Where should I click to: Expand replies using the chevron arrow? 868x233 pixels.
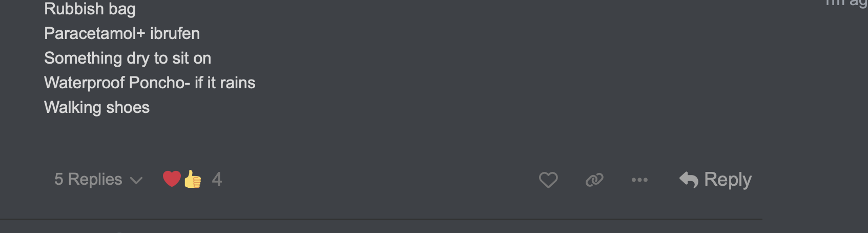coord(136,180)
